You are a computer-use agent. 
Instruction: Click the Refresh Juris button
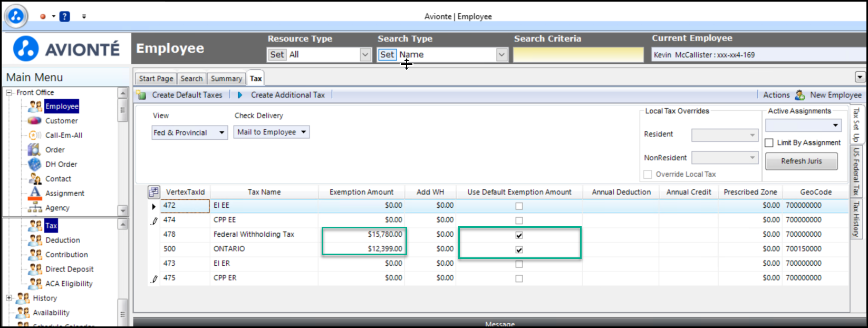pyautogui.click(x=802, y=161)
